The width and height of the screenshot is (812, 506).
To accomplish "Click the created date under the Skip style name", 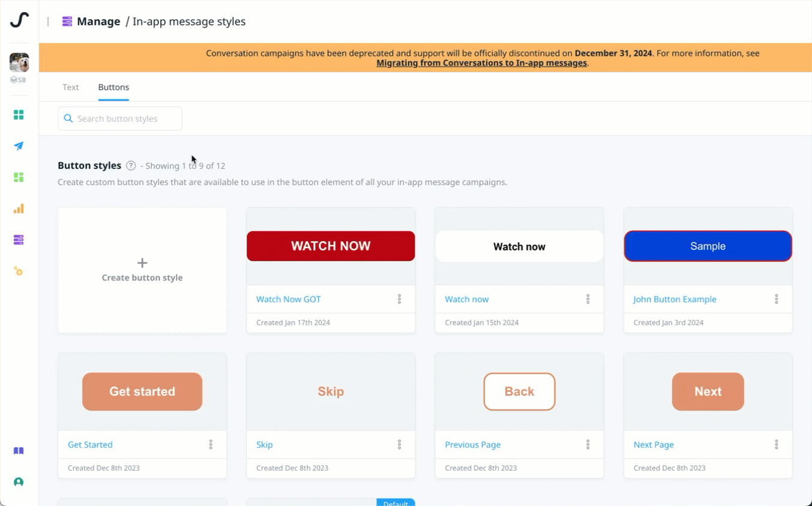I will point(292,468).
